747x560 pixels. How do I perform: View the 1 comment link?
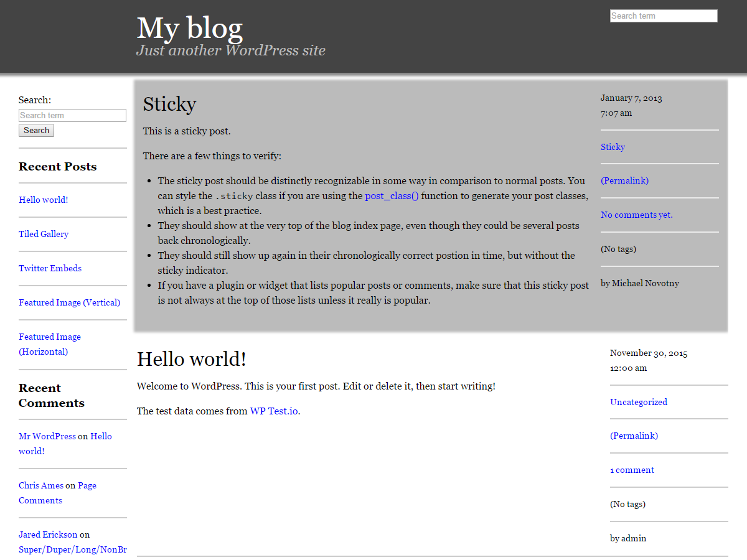[x=632, y=470]
